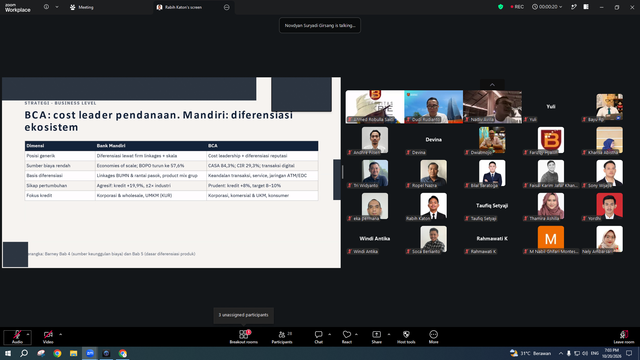Select Rahmawati K's participant tile
The image size is (640, 360).
492,239
